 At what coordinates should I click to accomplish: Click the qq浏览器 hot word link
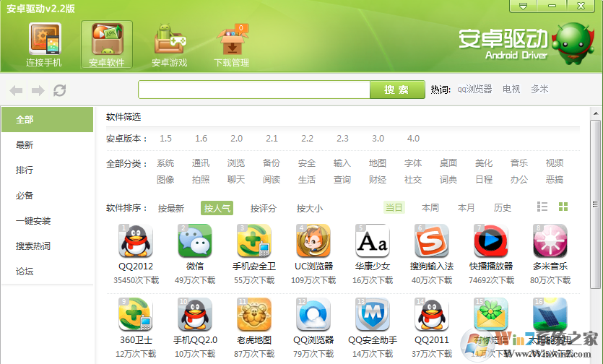(474, 90)
